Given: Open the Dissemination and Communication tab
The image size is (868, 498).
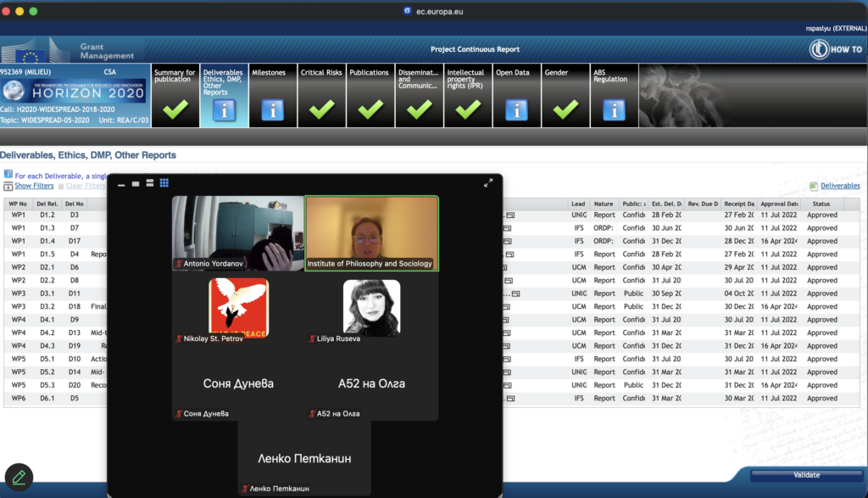Looking at the screenshot, I should pos(419,95).
